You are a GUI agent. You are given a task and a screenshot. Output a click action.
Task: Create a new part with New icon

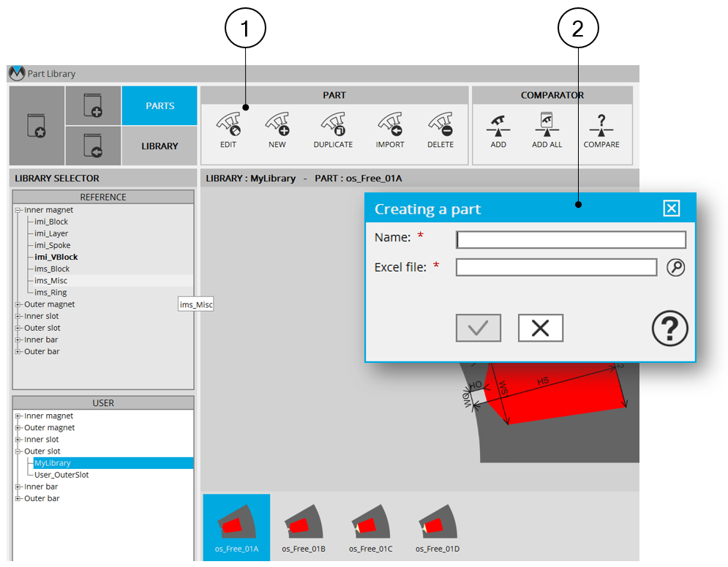277,127
